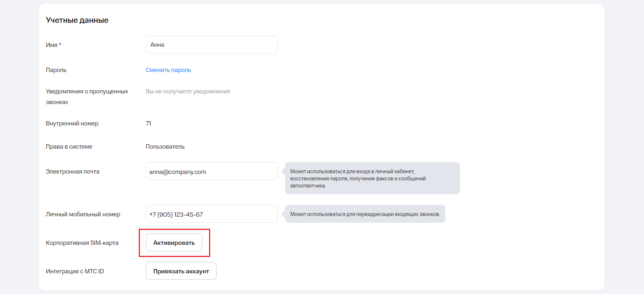Click the Внутренний номер label
Viewport: 644px width, 294px height.
72,123
